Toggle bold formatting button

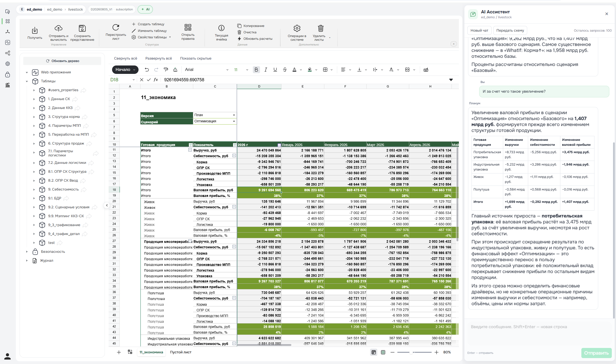(x=256, y=70)
